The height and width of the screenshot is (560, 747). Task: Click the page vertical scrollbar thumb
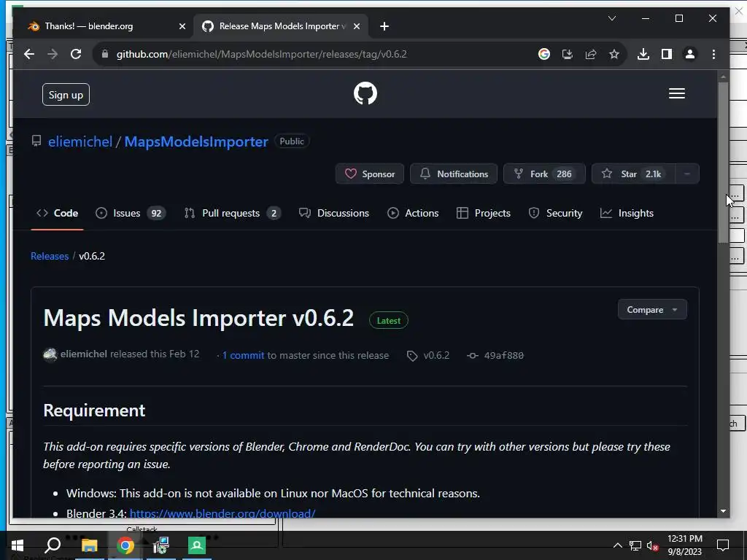723,162
